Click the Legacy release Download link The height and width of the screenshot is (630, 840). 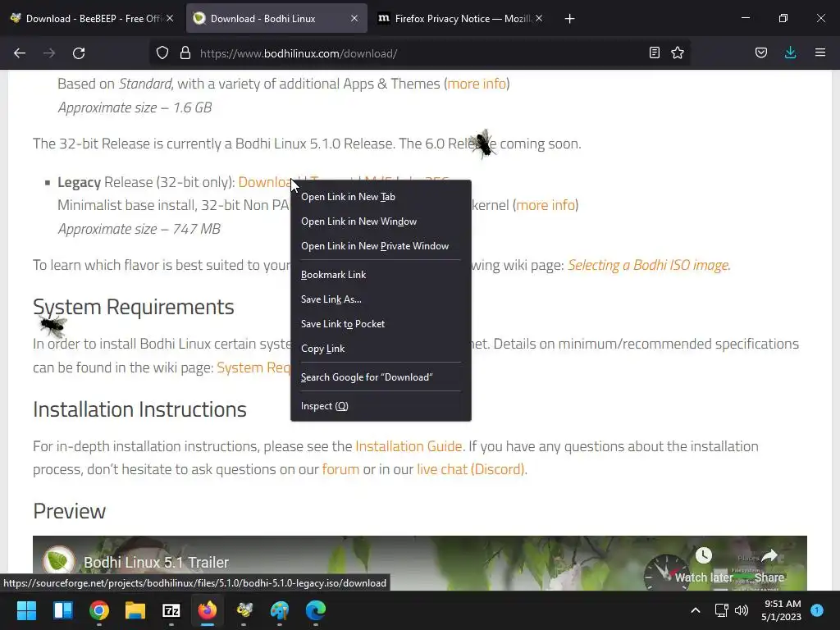tap(264, 182)
